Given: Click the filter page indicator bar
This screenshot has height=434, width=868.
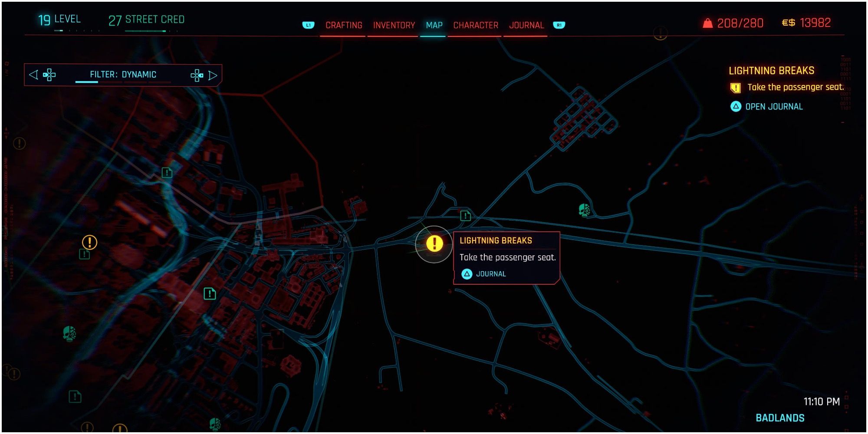Looking at the screenshot, I should point(123,82).
